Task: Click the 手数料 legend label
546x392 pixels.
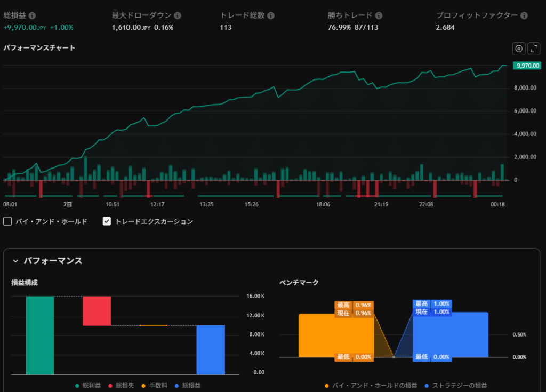Action: click(x=158, y=385)
